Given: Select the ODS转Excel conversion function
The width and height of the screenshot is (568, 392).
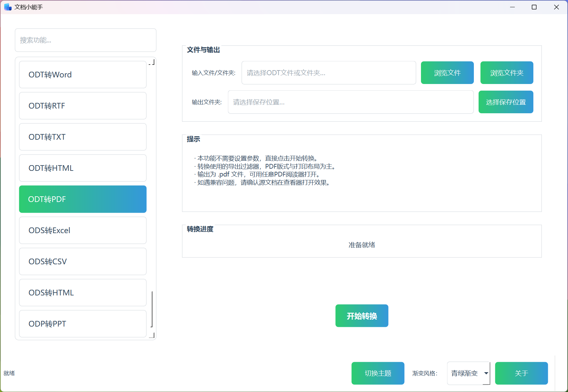Looking at the screenshot, I should tap(82, 230).
